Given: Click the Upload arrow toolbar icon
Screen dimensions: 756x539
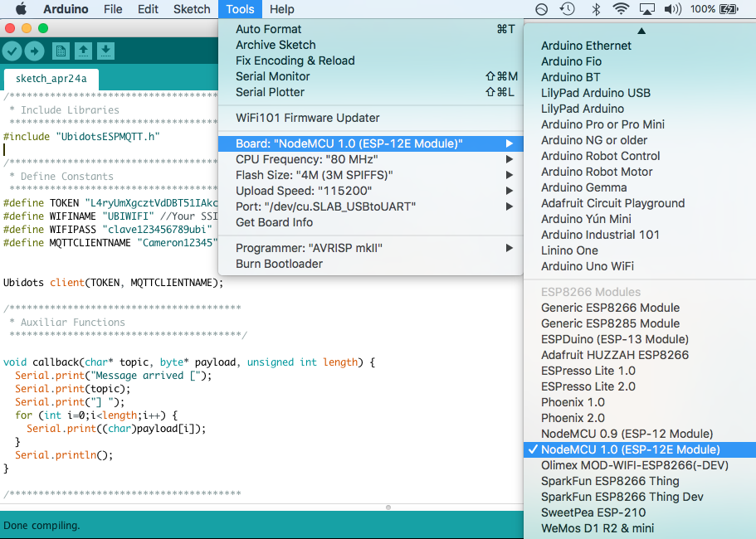Looking at the screenshot, I should 34,51.
